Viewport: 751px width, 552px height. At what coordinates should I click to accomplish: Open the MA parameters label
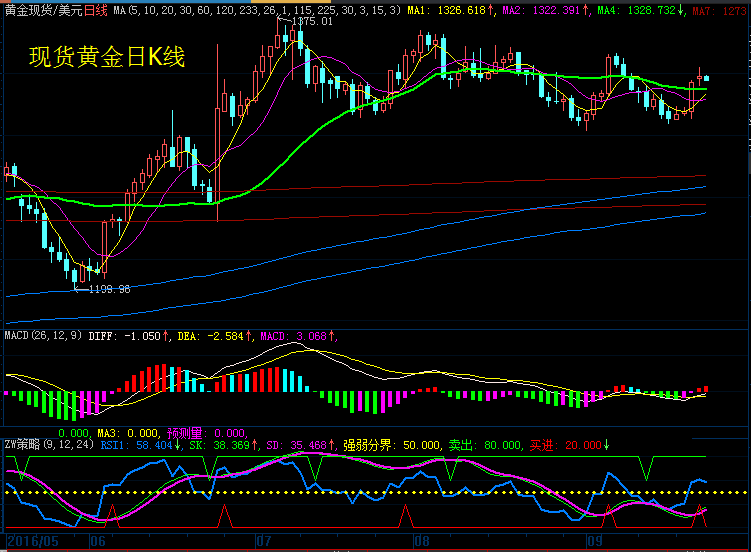coord(257,9)
